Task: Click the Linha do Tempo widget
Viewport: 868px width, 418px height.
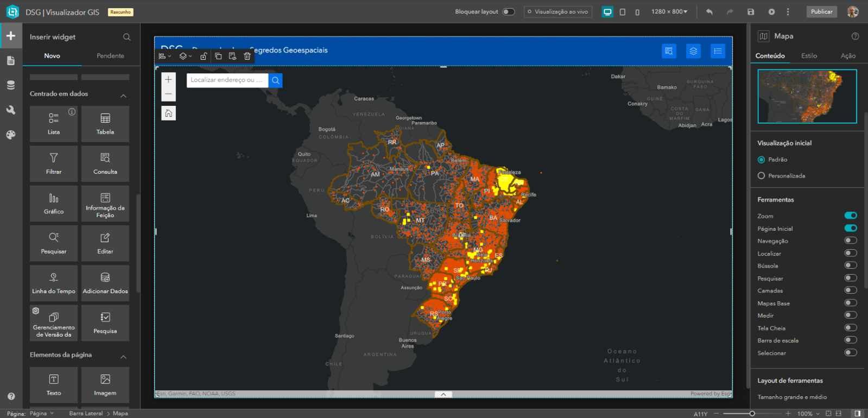Action: (x=54, y=283)
